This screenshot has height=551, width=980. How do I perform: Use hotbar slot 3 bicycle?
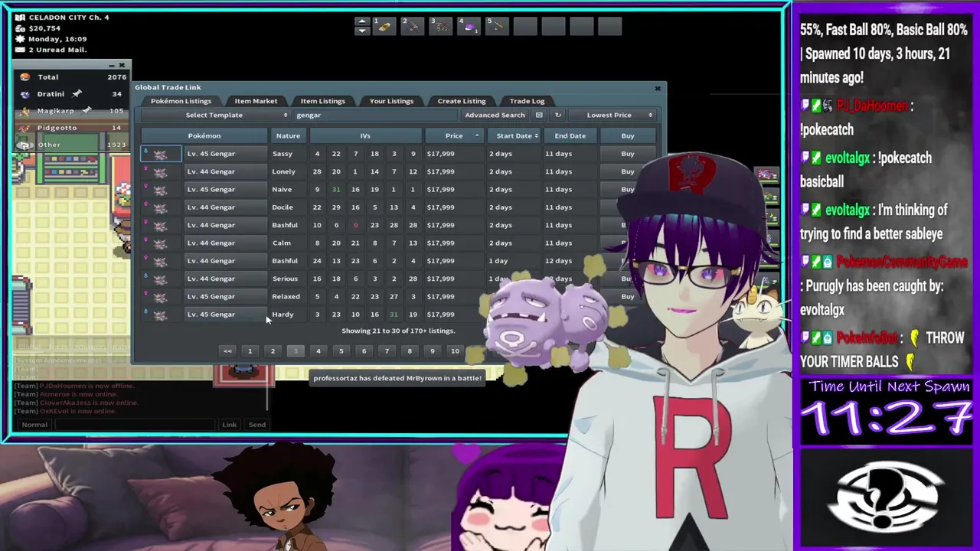pyautogui.click(x=441, y=26)
